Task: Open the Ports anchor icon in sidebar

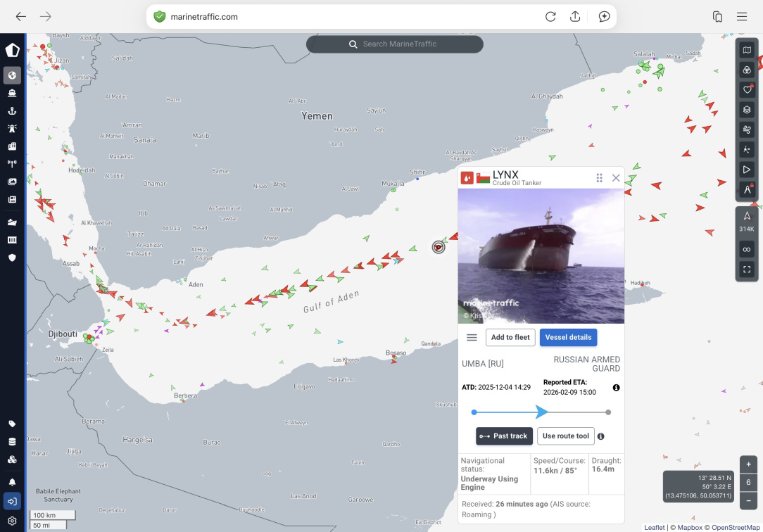Action: click(12, 111)
